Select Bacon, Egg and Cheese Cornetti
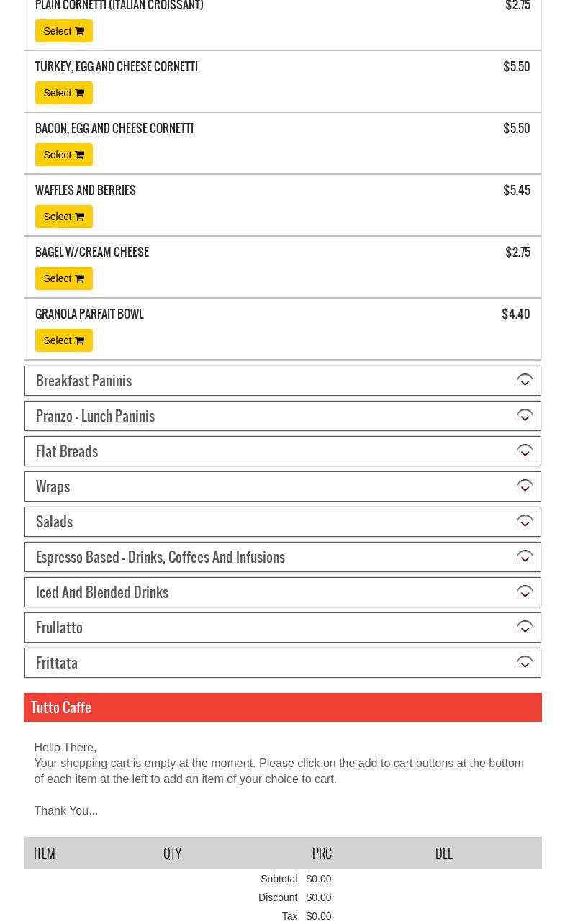This screenshot has height=924, width=565. (63, 155)
